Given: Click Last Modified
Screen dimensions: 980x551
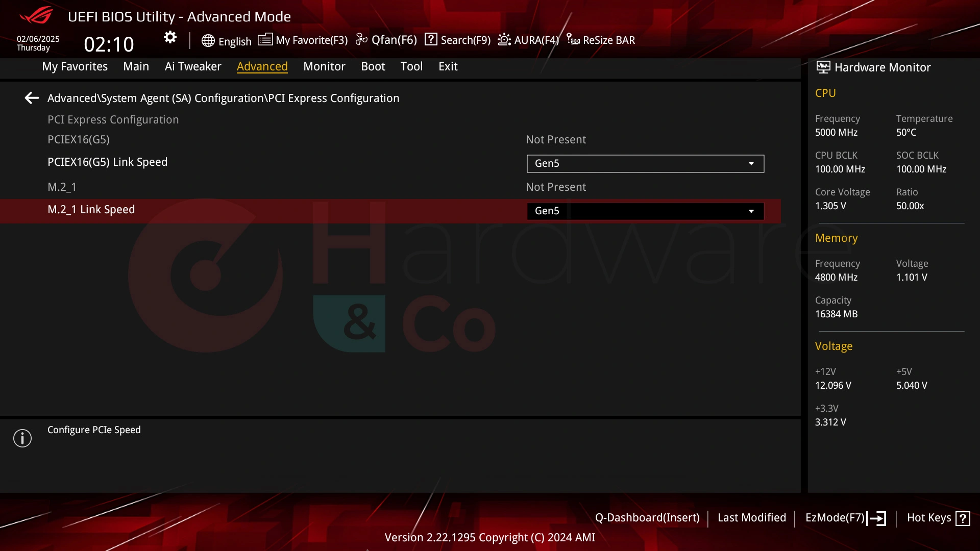Looking at the screenshot, I should [x=752, y=517].
